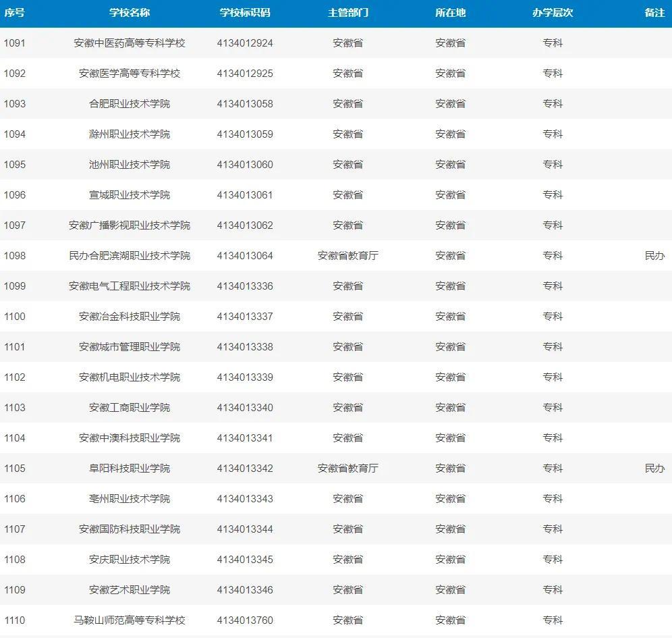
Task: Click identifier code 4134013337
Action: click(x=245, y=317)
